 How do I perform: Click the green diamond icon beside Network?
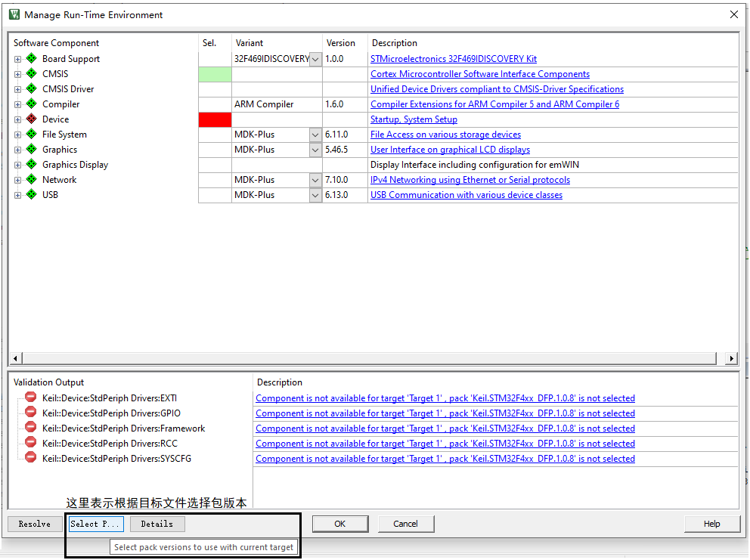[x=31, y=179]
